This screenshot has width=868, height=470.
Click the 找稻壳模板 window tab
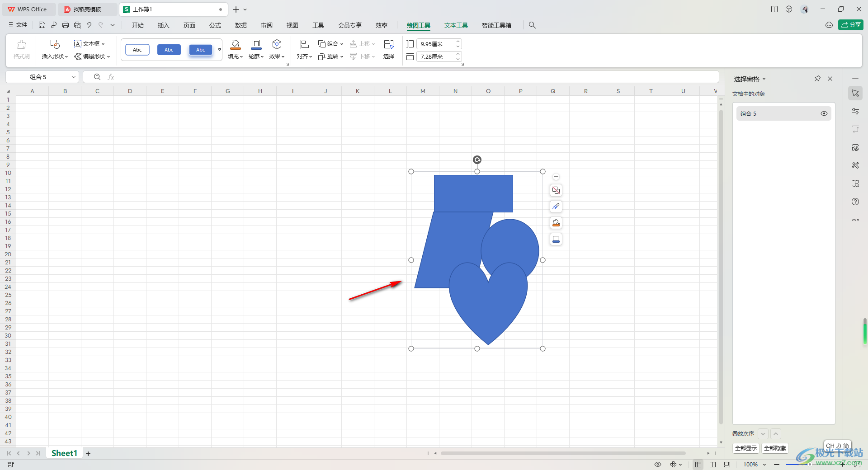click(87, 9)
